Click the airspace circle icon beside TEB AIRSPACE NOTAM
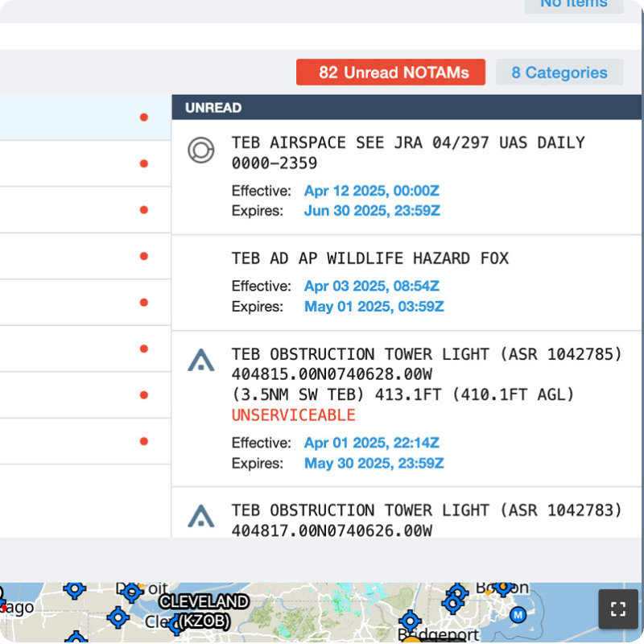 [x=200, y=150]
